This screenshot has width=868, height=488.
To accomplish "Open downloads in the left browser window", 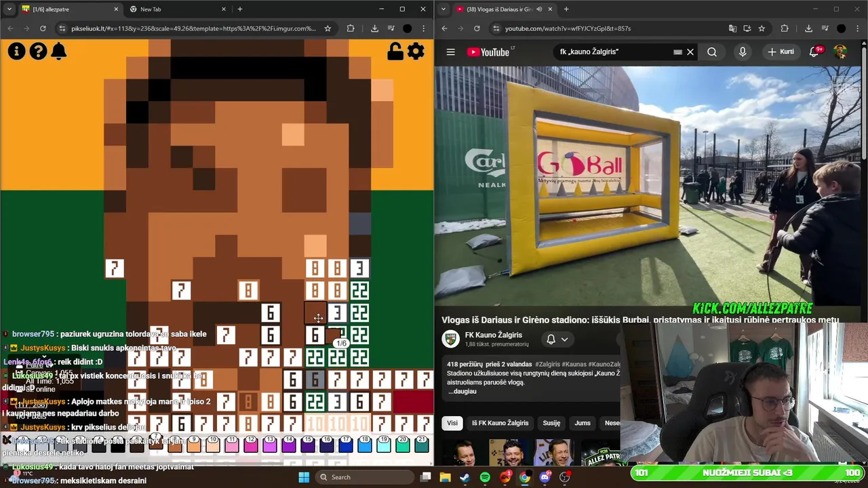I will coord(374,28).
